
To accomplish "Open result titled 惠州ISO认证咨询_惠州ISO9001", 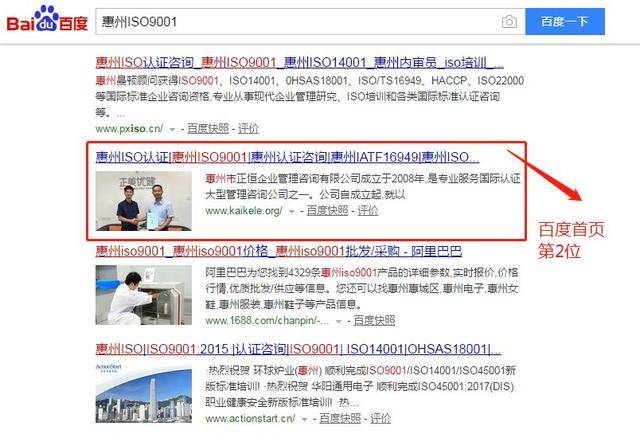I will (300, 62).
